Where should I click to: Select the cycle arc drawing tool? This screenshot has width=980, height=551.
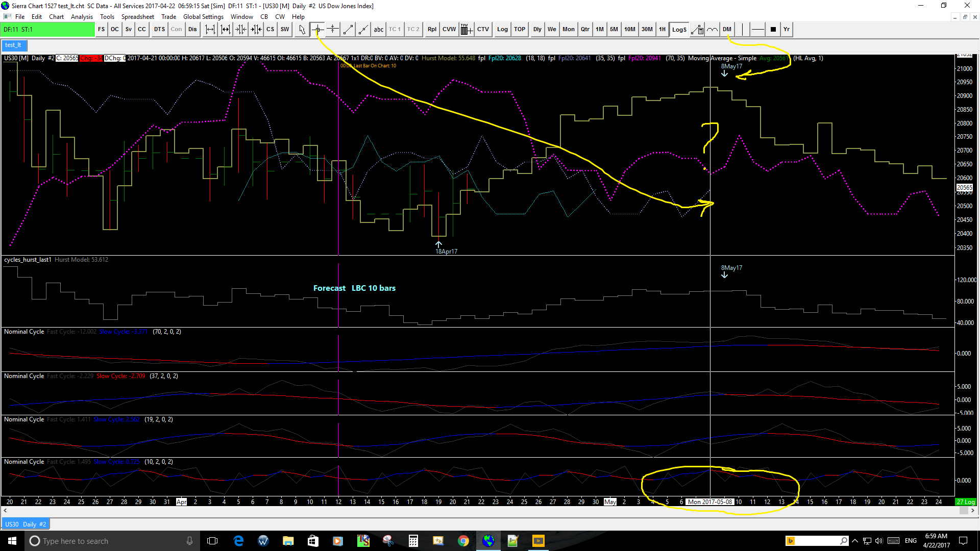coord(713,30)
